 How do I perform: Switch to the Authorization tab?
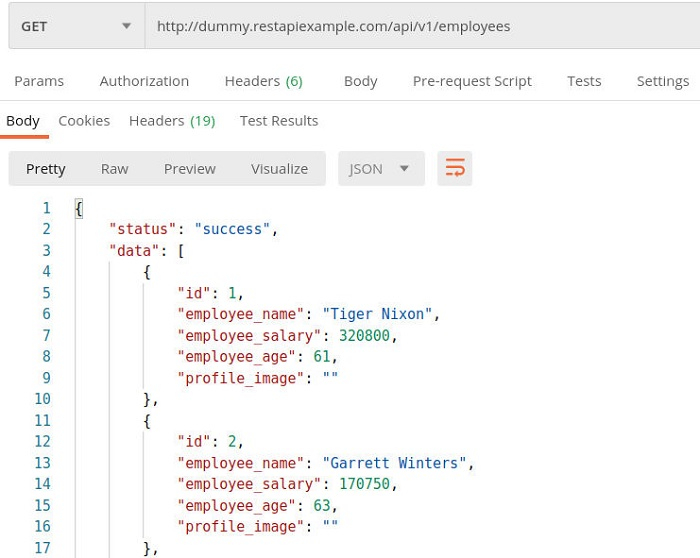point(144,81)
